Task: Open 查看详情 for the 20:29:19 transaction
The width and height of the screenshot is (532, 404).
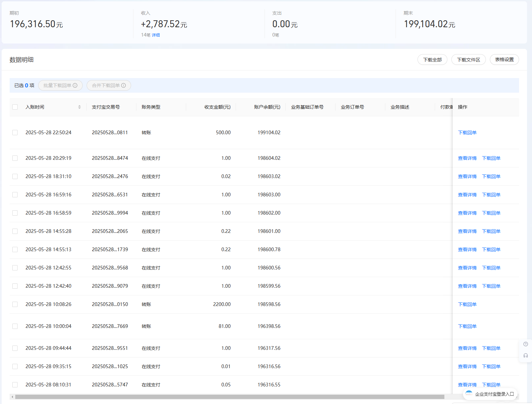Action: (467, 158)
